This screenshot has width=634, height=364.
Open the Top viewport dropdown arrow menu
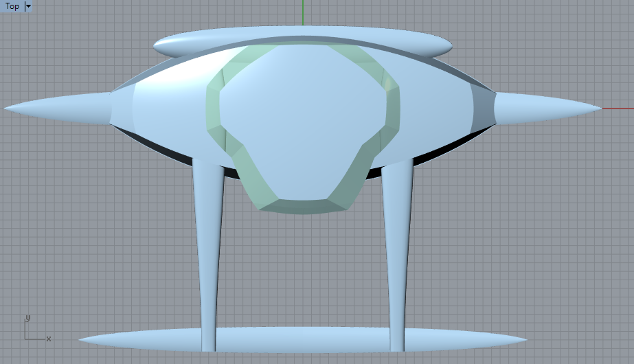28,6
